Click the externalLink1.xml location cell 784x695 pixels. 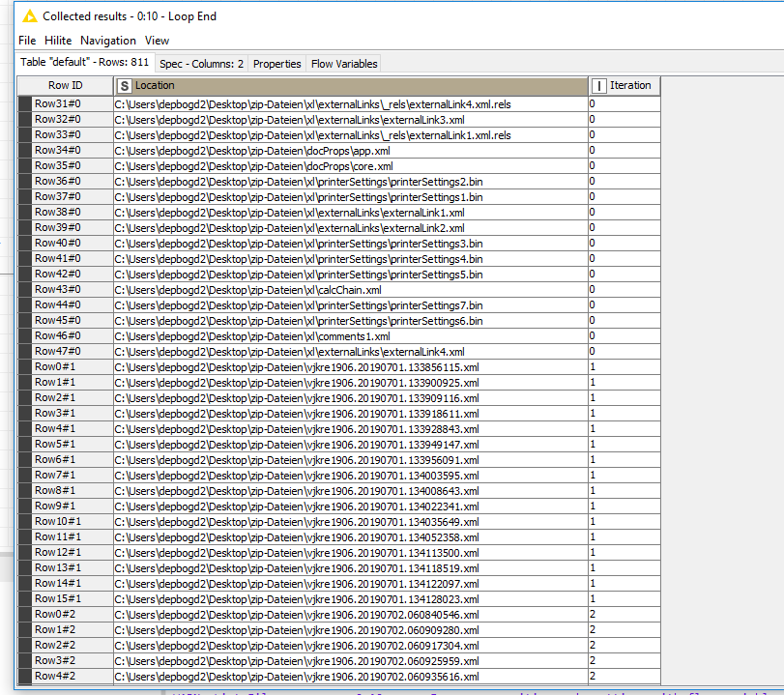pos(351,213)
